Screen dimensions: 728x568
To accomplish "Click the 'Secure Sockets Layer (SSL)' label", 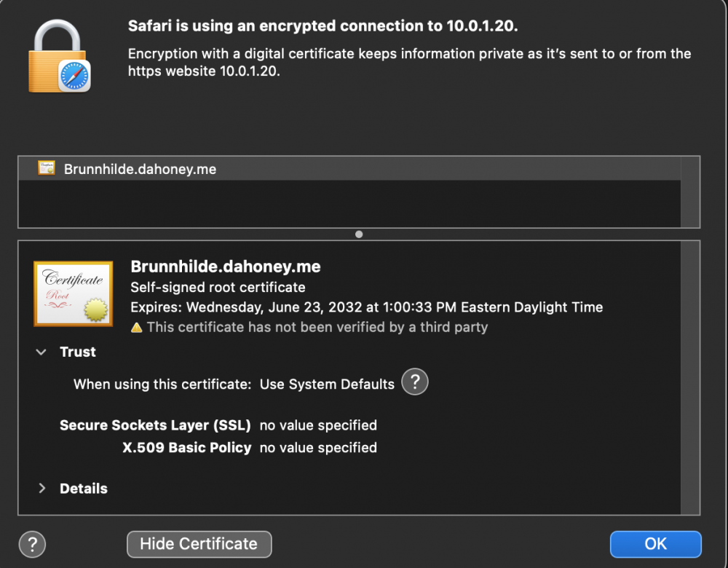I will coord(155,425).
